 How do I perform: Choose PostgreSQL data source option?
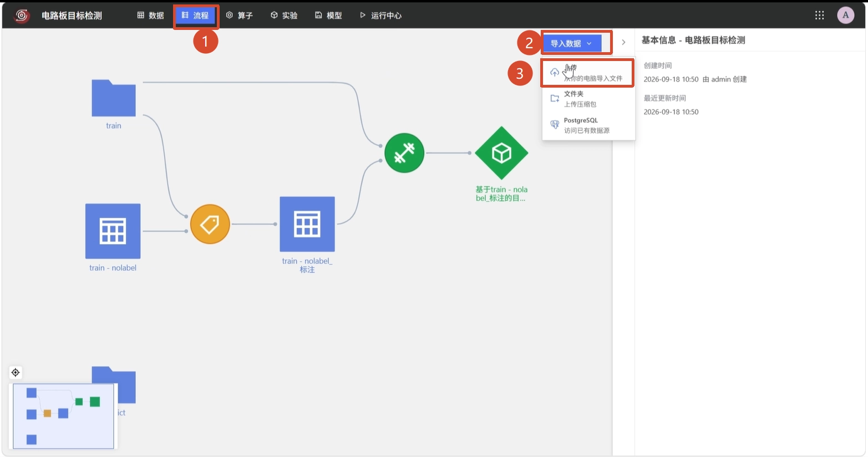pos(588,125)
